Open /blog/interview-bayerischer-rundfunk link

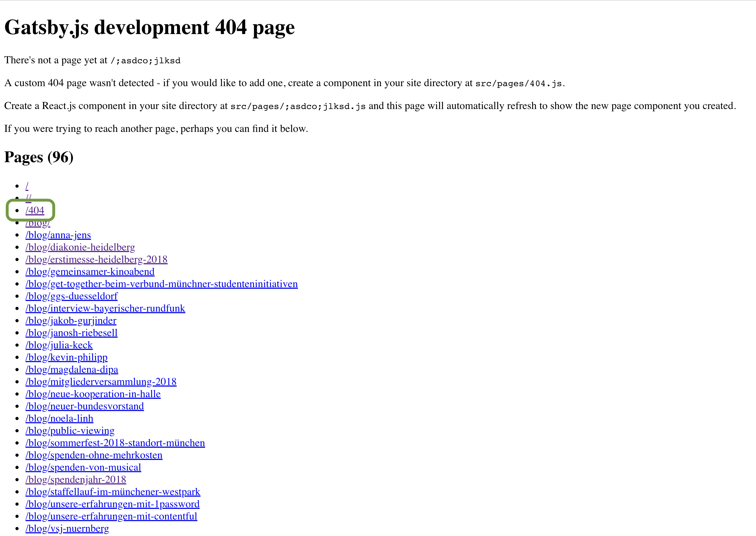(105, 308)
